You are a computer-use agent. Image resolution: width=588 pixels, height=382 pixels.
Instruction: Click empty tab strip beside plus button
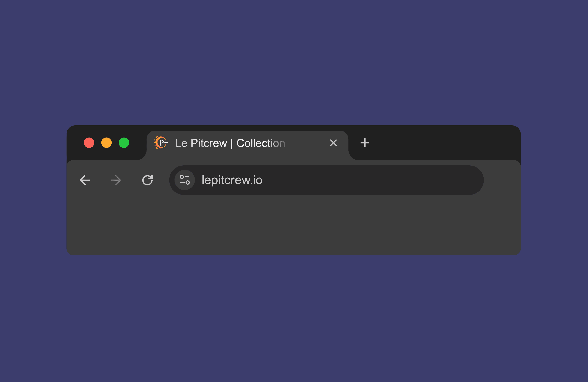click(x=445, y=143)
